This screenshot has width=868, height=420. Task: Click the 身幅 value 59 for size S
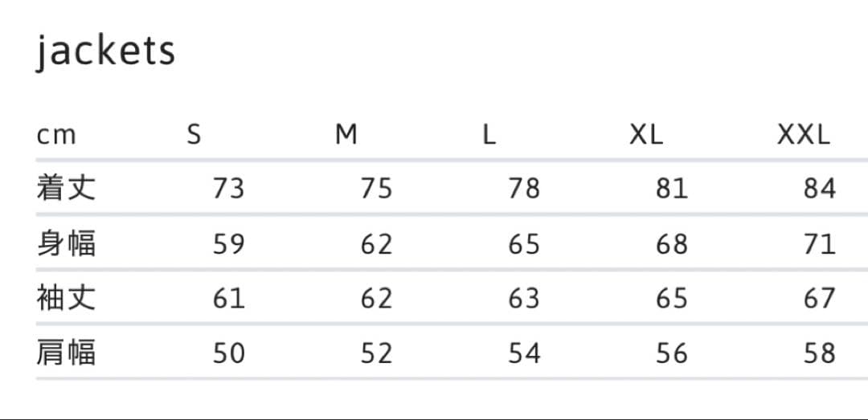click(x=228, y=244)
